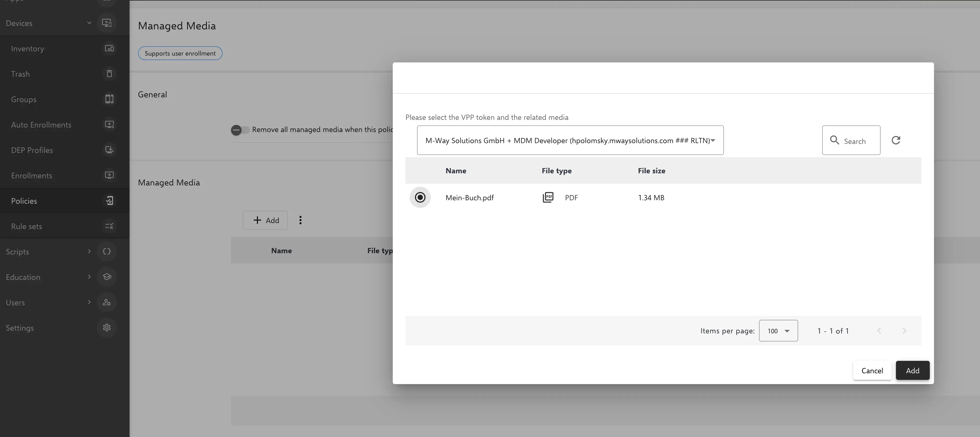
Task: Click the Scripts curly braces icon
Action: (x=107, y=251)
